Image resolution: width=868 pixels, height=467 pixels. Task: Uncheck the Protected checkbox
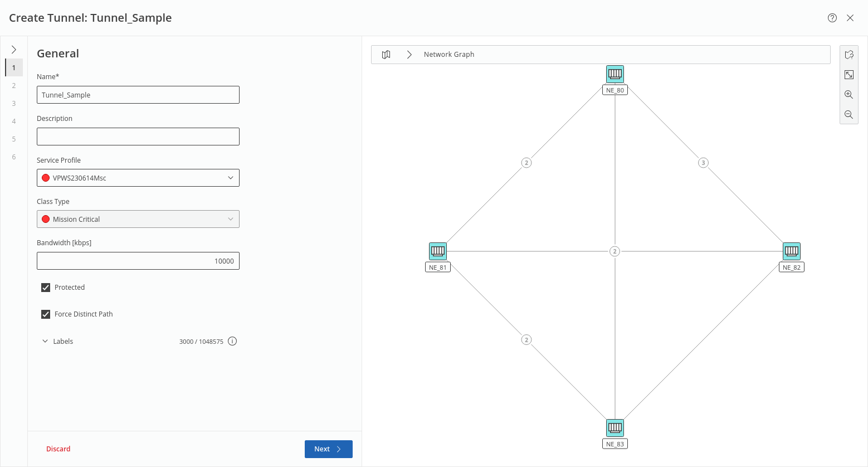click(x=46, y=288)
